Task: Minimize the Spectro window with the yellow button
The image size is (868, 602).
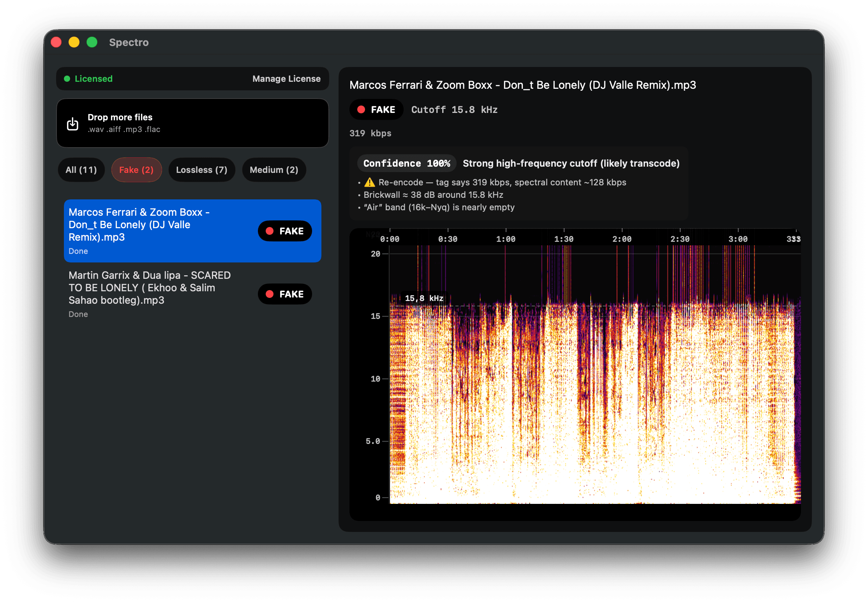Action: (x=74, y=42)
